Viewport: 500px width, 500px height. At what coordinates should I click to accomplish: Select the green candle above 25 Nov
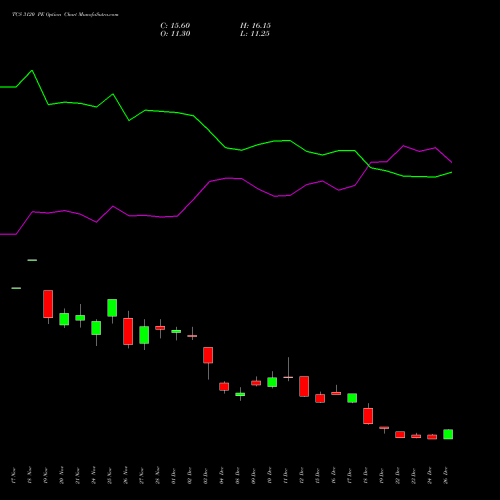coord(112,308)
